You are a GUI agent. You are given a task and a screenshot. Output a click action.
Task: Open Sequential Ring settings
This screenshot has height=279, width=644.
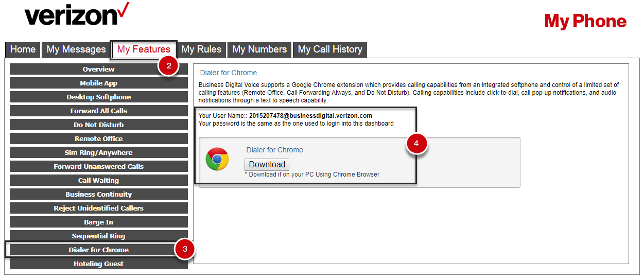pos(99,236)
